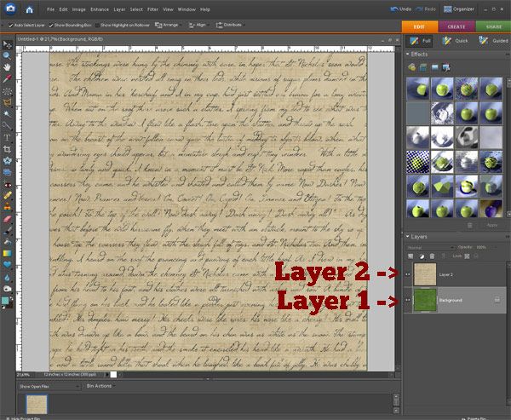Toggle Auto Select Layer checkbox
The width and height of the screenshot is (511, 420).
pyautogui.click(x=10, y=25)
